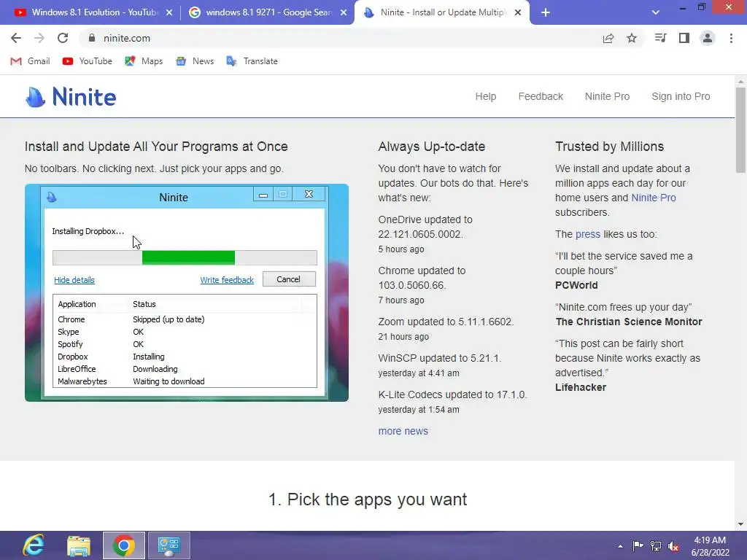Click the Chrome taskbar icon
This screenshot has width=747, height=560.
(x=124, y=545)
